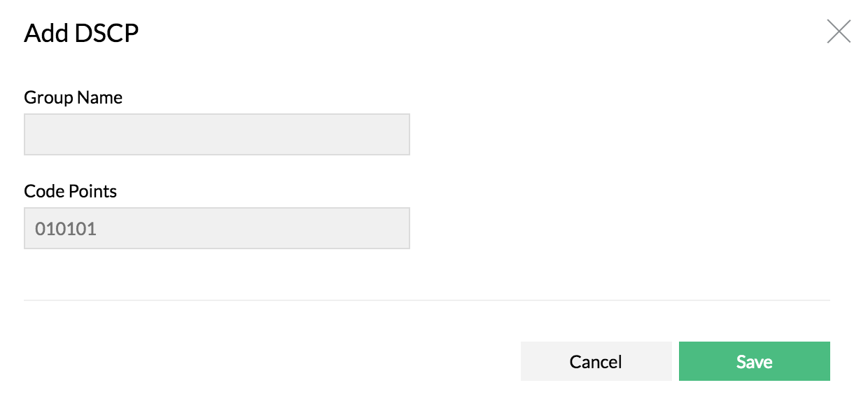The width and height of the screenshot is (868, 399).
Task: Discard changes with the Cancel button
Action: pyautogui.click(x=596, y=361)
